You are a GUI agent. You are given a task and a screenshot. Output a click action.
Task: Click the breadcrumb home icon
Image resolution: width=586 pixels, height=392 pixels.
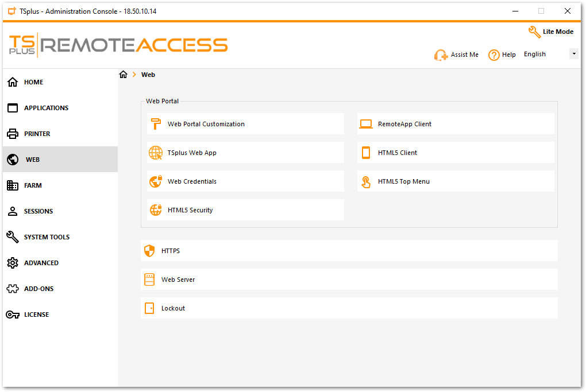pyautogui.click(x=123, y=74)
